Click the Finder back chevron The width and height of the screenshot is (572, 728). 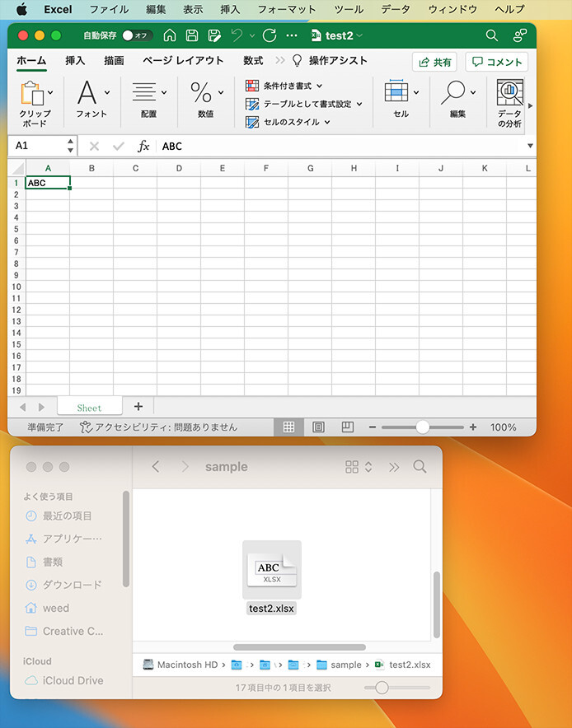click(156, 467)
